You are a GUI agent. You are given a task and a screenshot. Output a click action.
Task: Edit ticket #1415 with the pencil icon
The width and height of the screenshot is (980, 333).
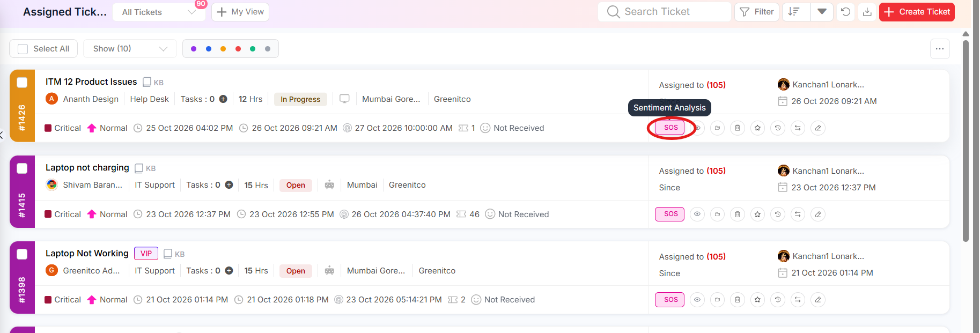point(818,214)
